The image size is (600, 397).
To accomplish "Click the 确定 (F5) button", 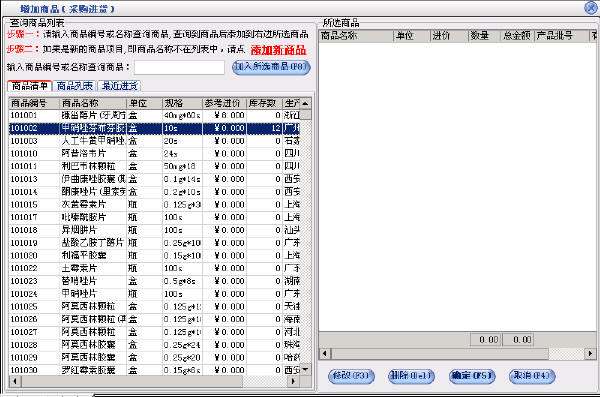I will [x=472, y=376].
